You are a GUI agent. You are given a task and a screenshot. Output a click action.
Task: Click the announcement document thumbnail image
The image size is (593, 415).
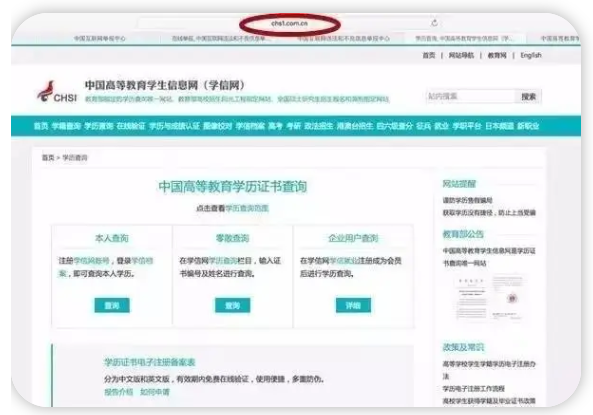point(489,298)
